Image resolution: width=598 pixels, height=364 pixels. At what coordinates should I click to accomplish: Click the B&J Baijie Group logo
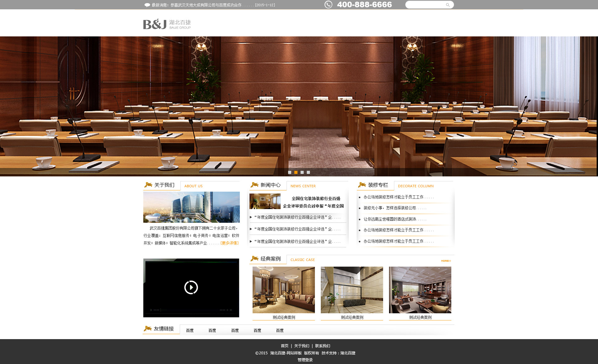(167, 24)
